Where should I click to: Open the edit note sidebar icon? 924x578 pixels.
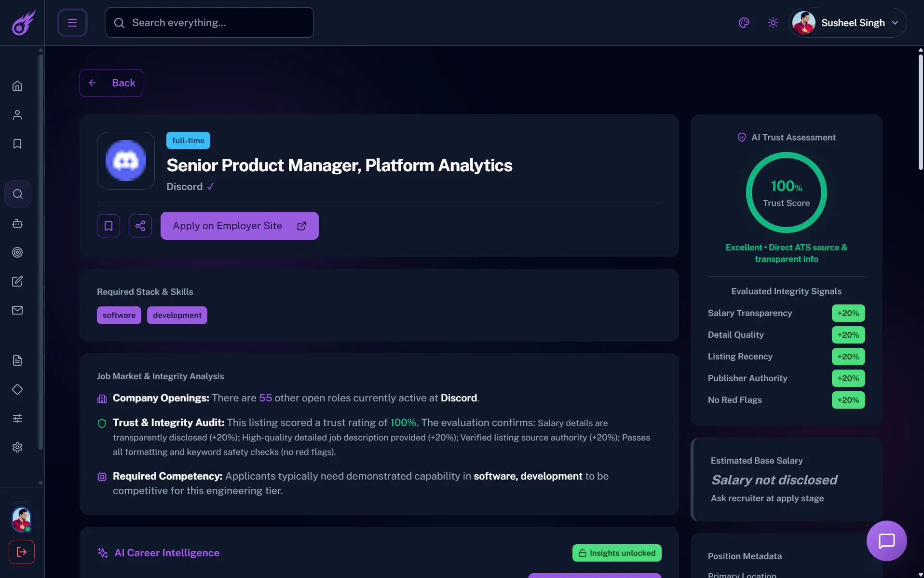(17, 281)
